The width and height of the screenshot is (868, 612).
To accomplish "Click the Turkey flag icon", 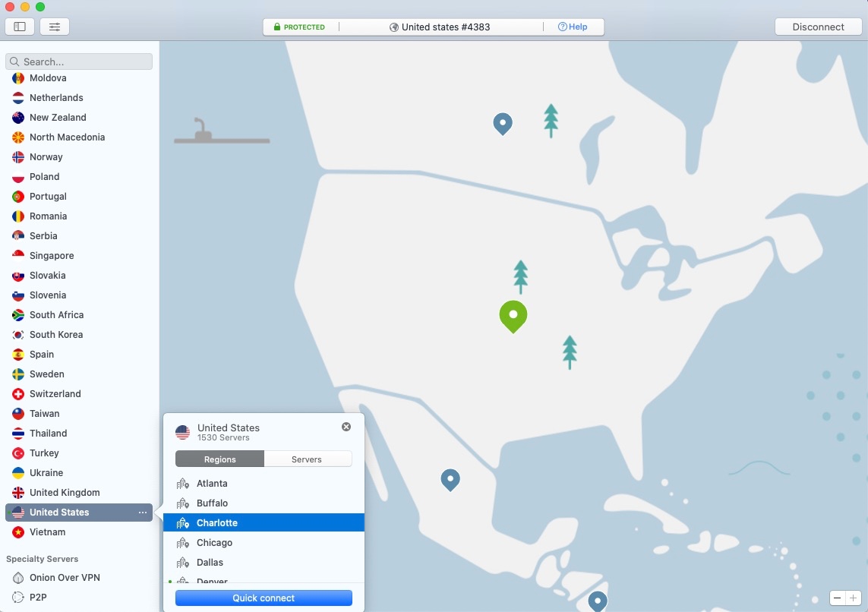I will tap(18, 453).
